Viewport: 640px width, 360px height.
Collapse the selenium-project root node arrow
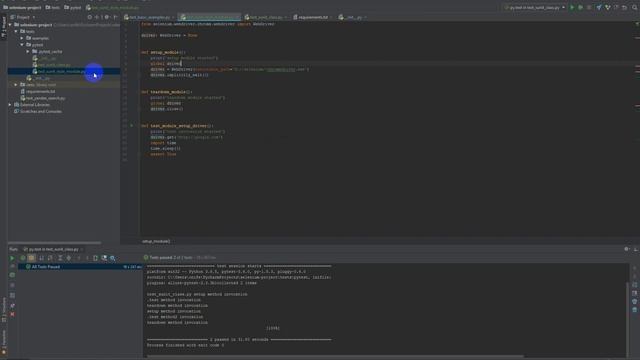[x=10, y=25]
